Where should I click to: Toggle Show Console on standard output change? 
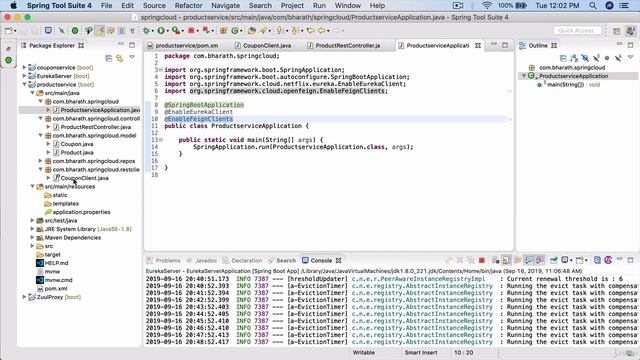point(529,260)
